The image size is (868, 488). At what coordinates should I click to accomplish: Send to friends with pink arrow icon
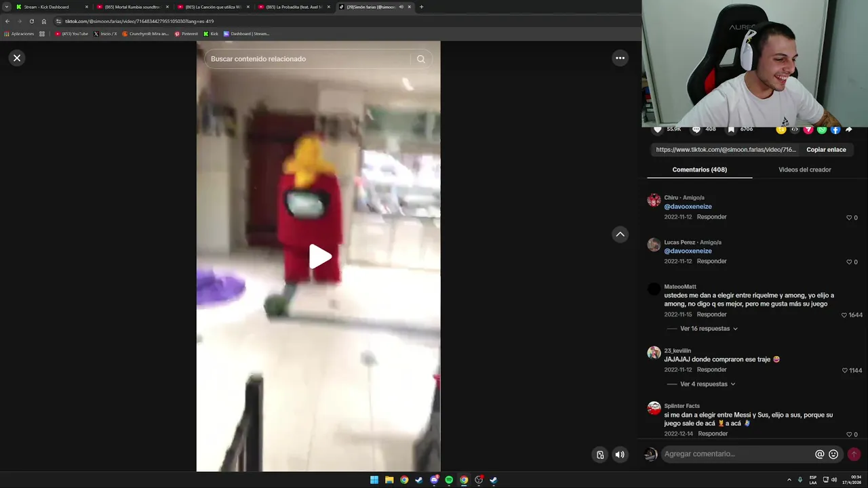tap(808, 129)
